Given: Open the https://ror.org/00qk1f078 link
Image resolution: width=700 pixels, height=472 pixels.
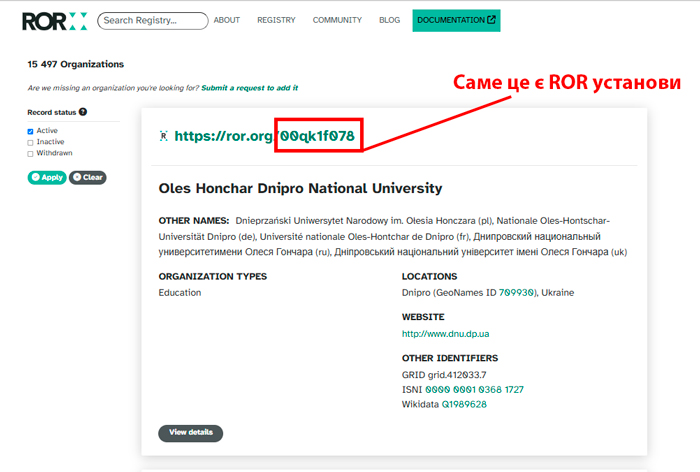Looking at the screenshot, I should (264, 136).
